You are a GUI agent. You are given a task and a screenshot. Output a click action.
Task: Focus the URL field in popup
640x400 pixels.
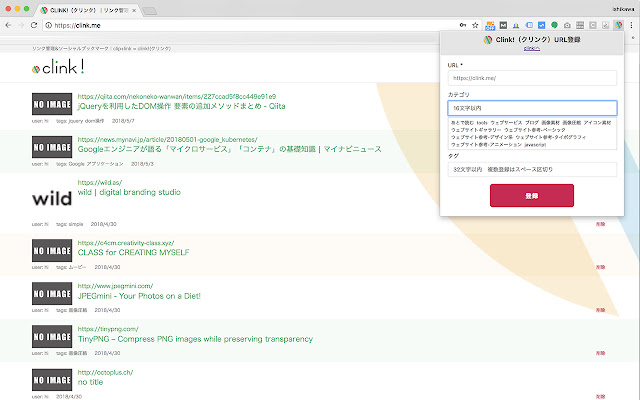532,78
